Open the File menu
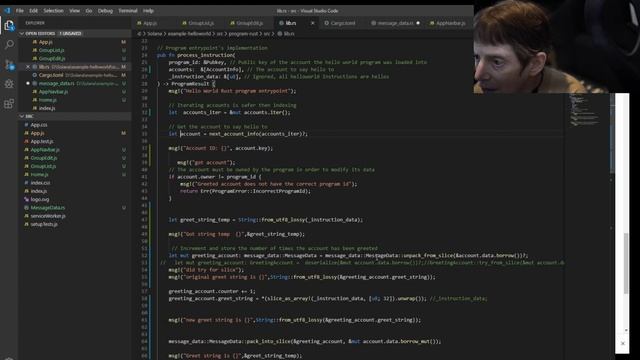640x360 pixels. pyautogui.click(x=20, y=11)
